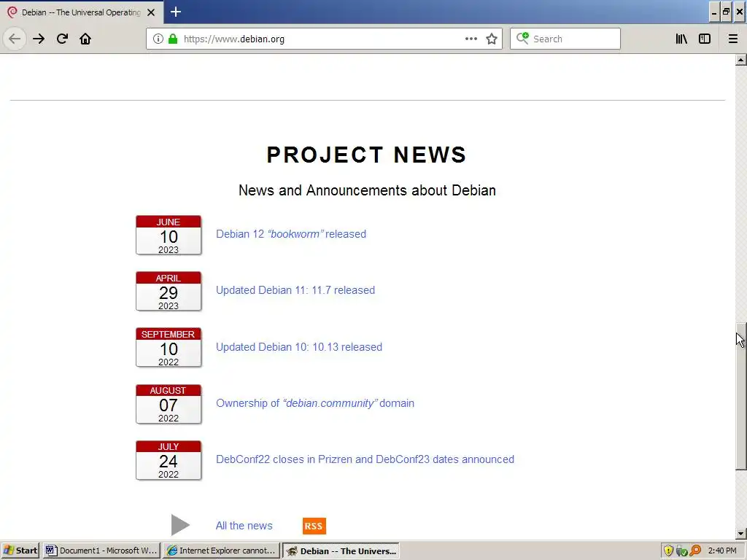Click the page scrollbar up arrow
Screen dimensions: 747x560
coord(741,60)
